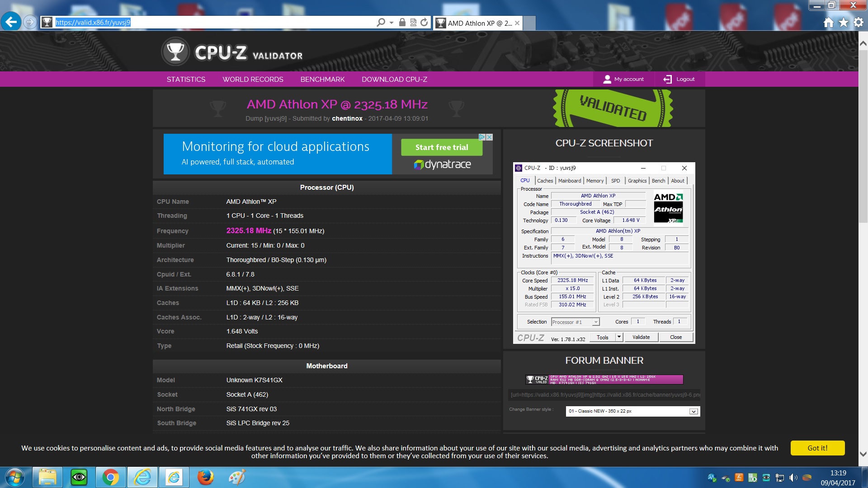Open submitter chentinox profile link

coord(347,118)
